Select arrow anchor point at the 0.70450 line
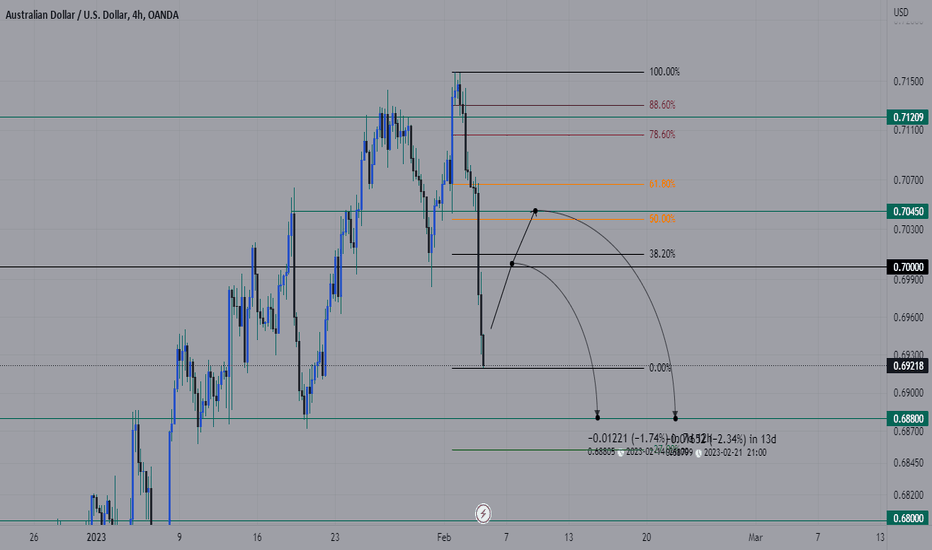 (x=536, y=211)
